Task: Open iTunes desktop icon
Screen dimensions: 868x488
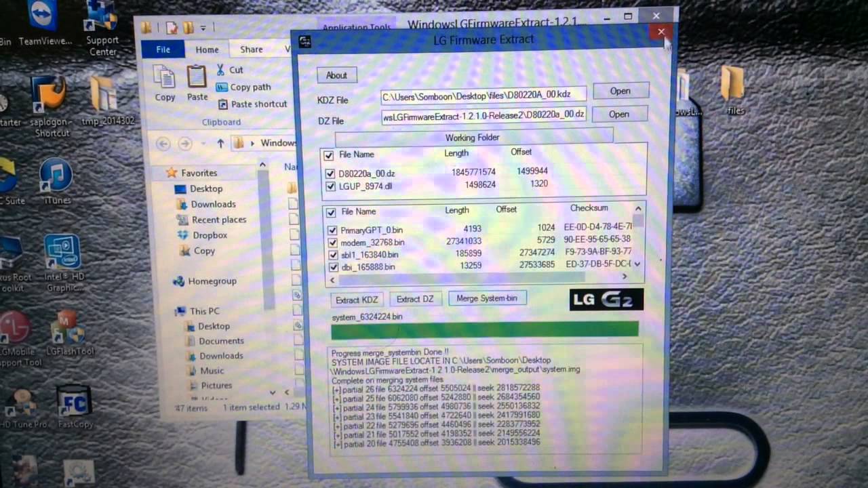Action: pos(56,176)
